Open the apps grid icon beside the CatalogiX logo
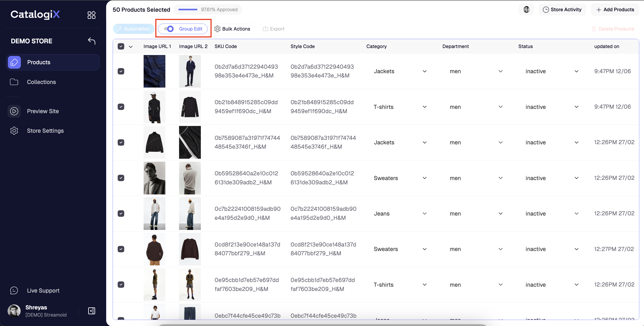This screenshot has height=326, width=644. [x=91, y=15]
